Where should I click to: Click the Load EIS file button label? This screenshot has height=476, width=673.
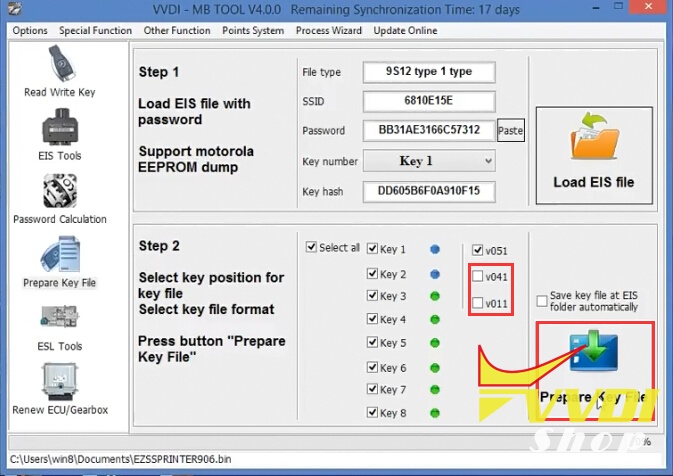pyautogui.click(x=594, y=182)
